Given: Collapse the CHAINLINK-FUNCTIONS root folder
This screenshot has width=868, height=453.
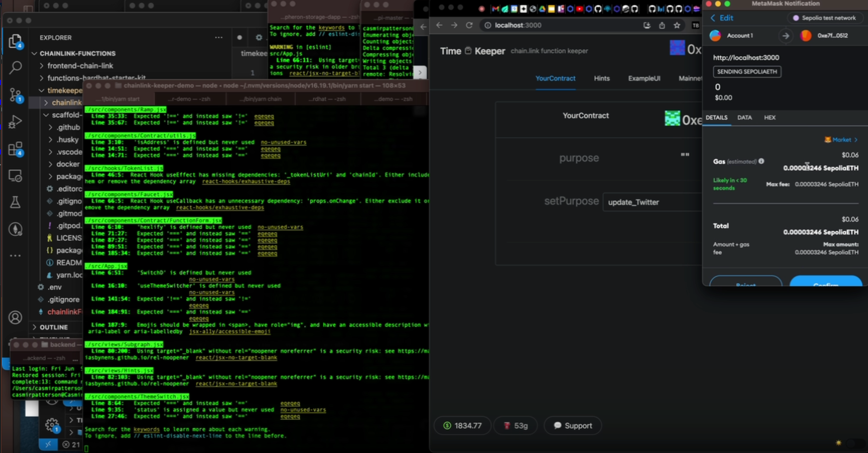Looking at the screenshot, I should (77, 54).
